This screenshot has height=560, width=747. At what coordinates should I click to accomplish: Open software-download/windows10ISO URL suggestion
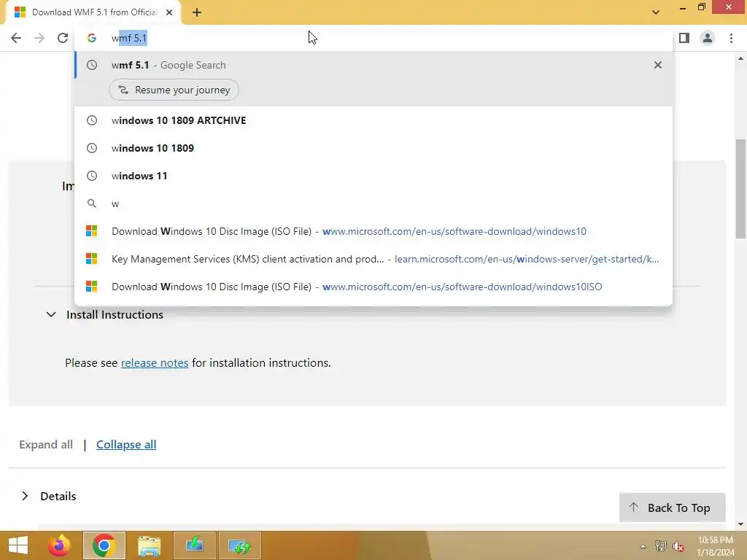pyautogui.click(x=373, y=287)
